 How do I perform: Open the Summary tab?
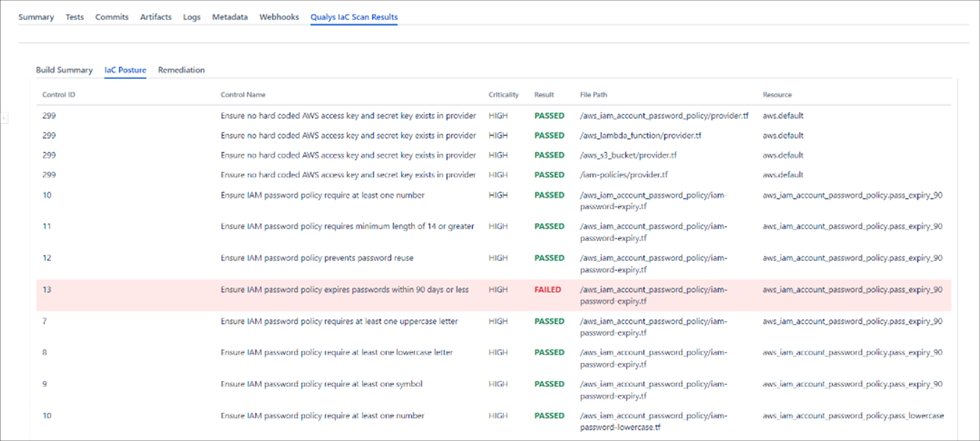pos(36,17)
